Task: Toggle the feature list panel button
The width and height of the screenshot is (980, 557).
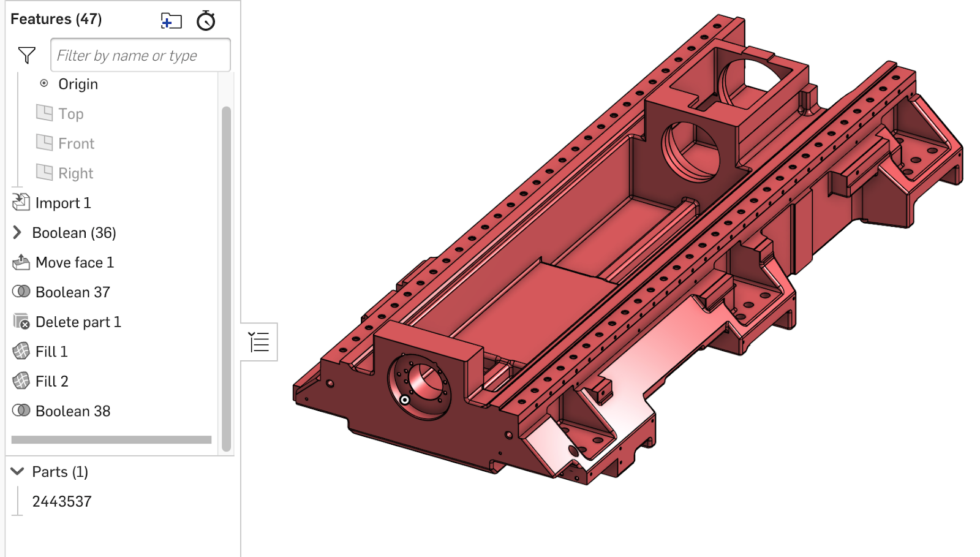Action: pyautogui.click(x=259, y=342)
